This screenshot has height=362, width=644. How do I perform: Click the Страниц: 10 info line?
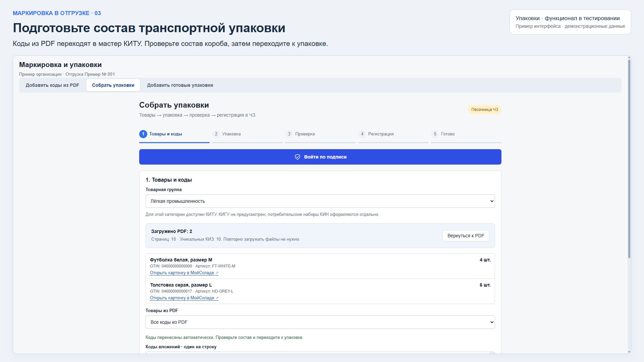point(226,239)
